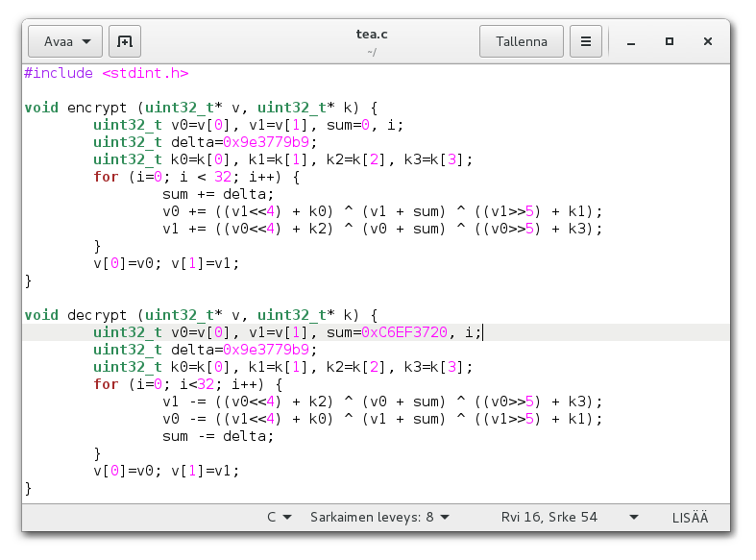Image resolution: width=756 pixels, height=560 pixels.
Task: Save the file with Tallenna
Action: click(521, 41)
